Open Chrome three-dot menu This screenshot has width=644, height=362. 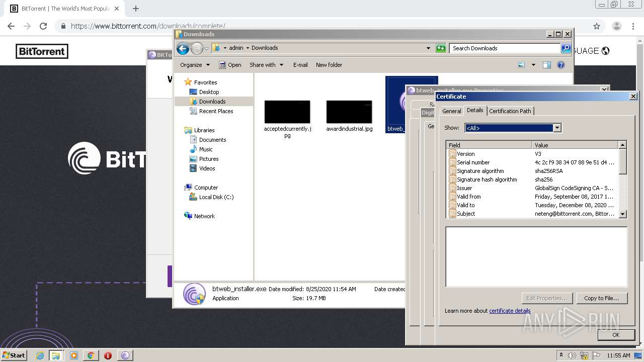(x=634, y=26)
